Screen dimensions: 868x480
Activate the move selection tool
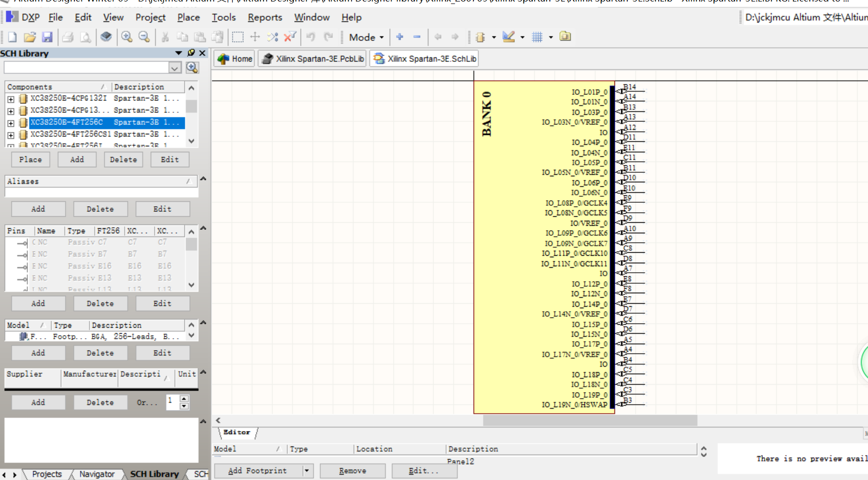255,37
